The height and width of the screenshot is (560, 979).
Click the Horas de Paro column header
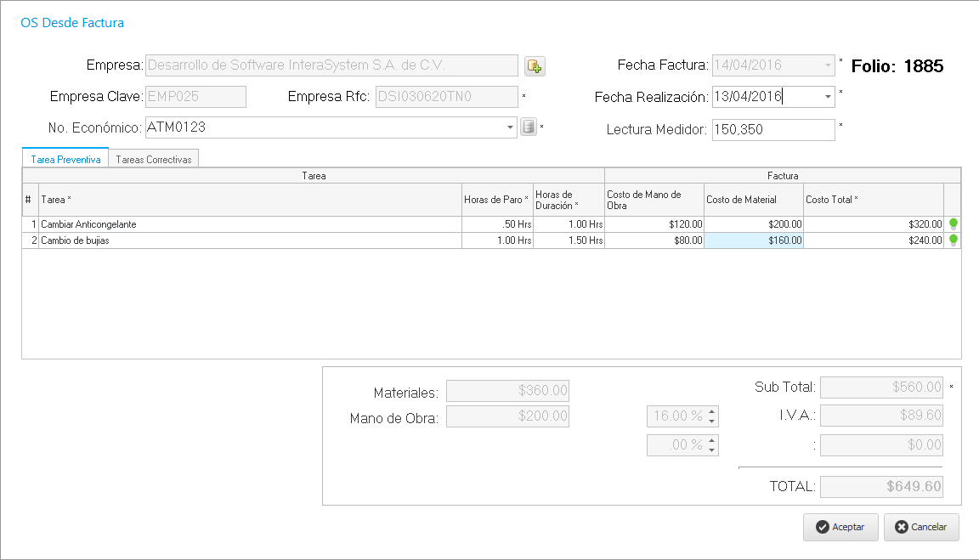496,200
